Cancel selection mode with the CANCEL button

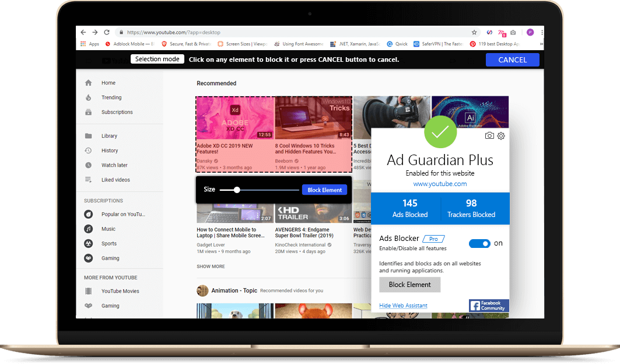[513, 60]
